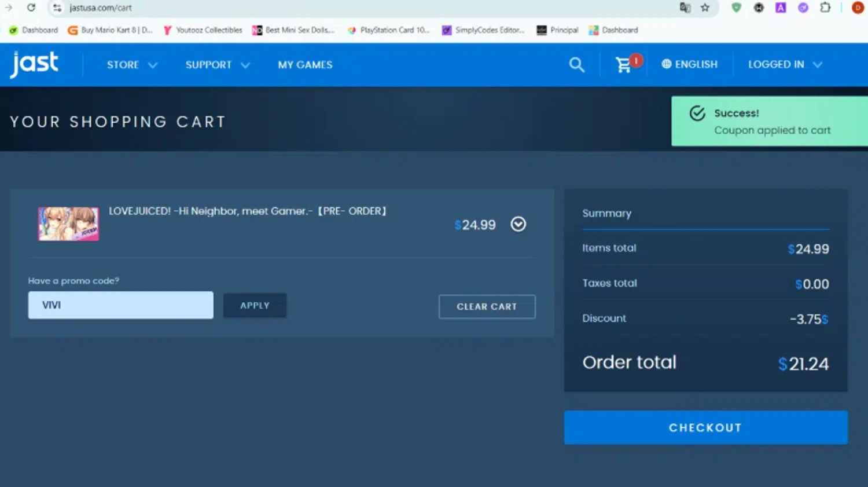Click the LOVEJUICED game title
868x487 pixels.
[248, 211]
